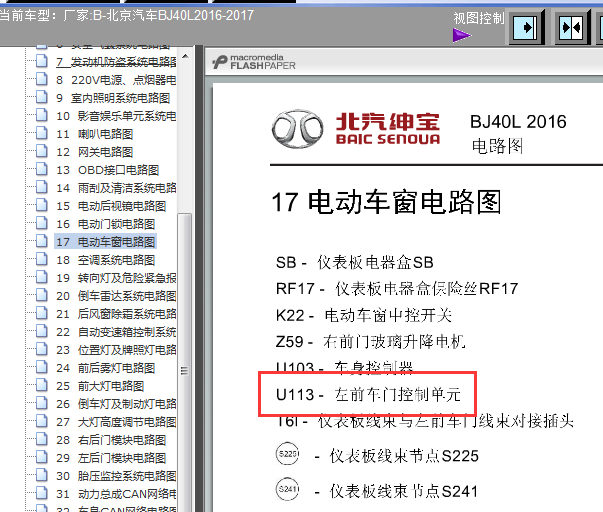Image resolution: width=603 pixels, height=512 pixels.
Task: Click legend line U113 左前车门控制单元
Action: pos(368,394)
